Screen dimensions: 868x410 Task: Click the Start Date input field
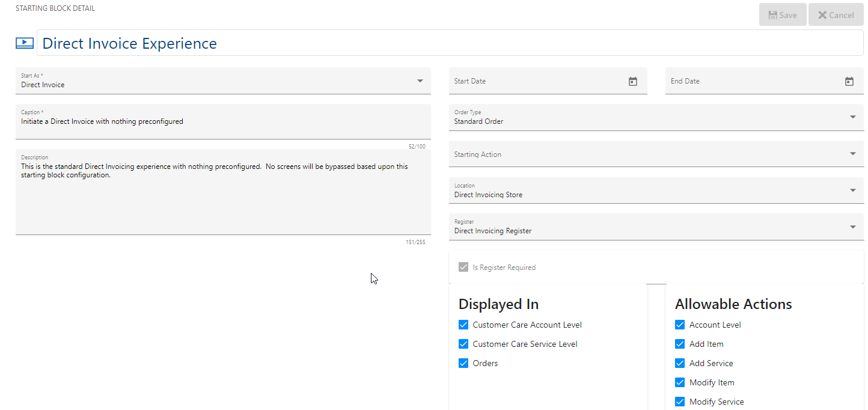[x=548, y=81]
